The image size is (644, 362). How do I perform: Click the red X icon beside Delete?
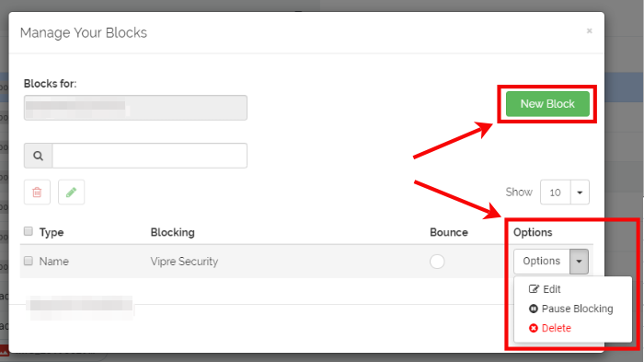pos(533,328)
